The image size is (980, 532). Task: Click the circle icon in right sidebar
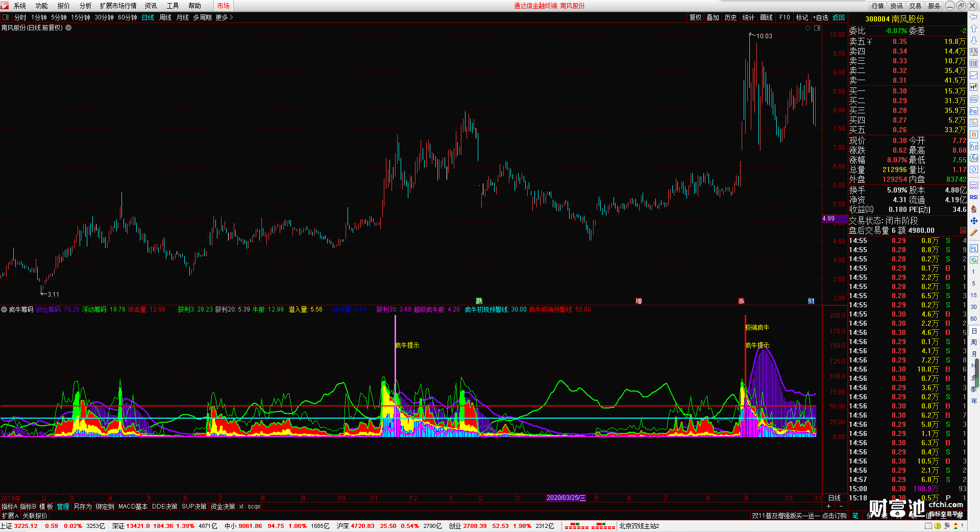(974, 170)
